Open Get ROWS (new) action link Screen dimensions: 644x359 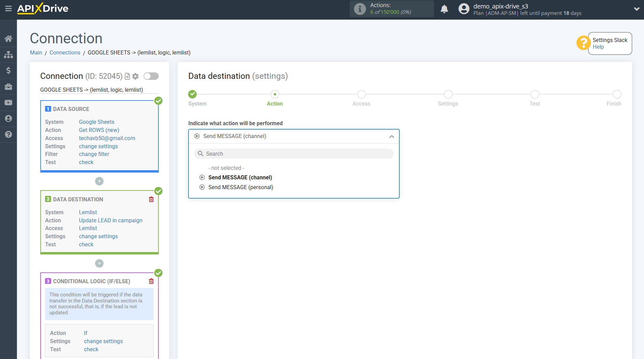(99, 130)
